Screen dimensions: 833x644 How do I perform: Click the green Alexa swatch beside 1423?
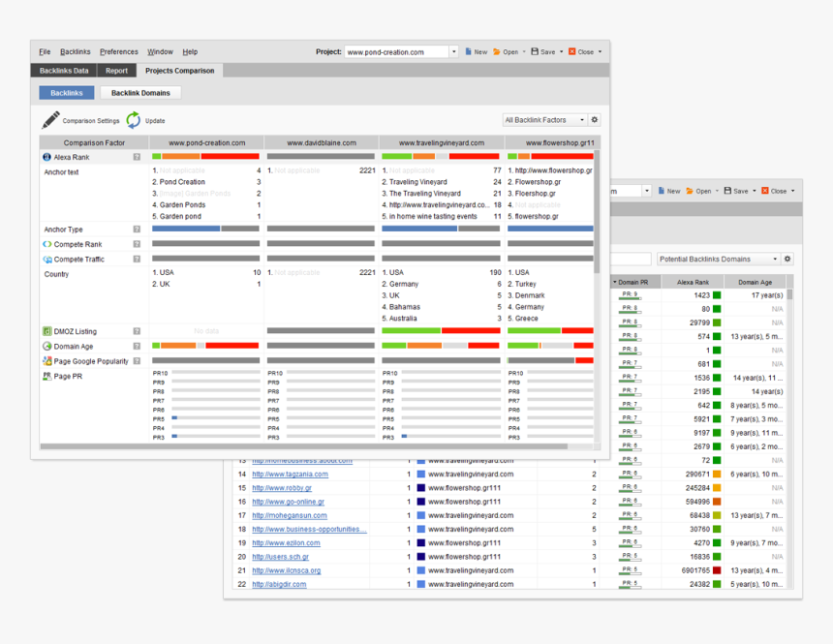click(717, 295)
